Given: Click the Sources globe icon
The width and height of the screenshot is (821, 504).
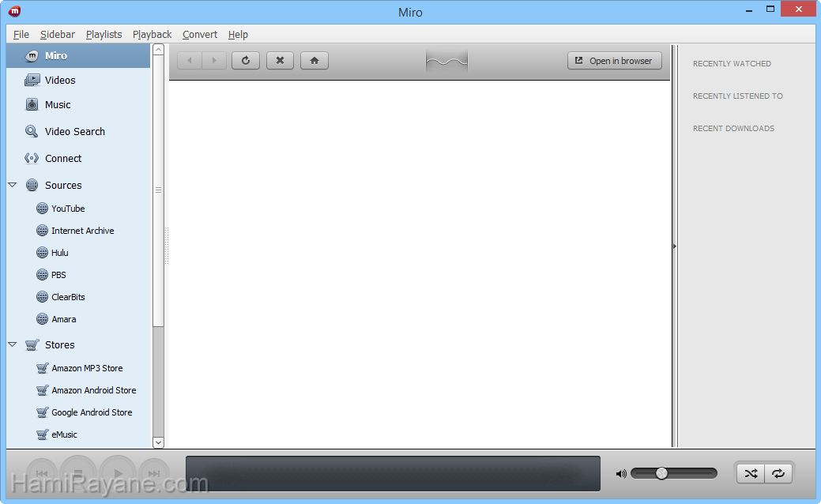Looking at the screenshot, I should pyautogui.click(x=32, y=186).
